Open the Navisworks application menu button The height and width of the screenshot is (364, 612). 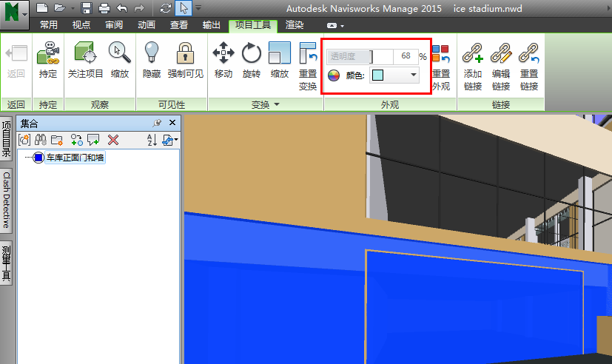(15, 12)
